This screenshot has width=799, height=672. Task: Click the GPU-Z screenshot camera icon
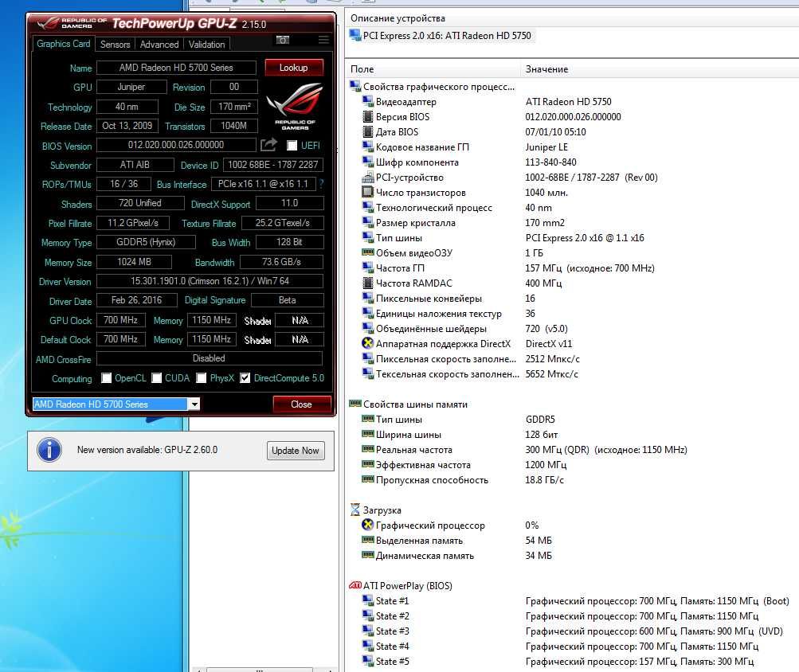[283, 40]
